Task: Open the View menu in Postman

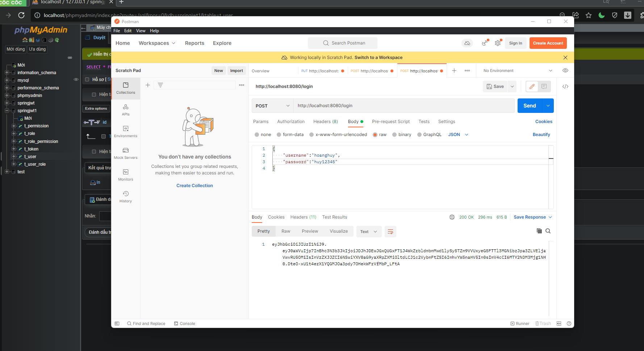Action: tap(141, 30)
